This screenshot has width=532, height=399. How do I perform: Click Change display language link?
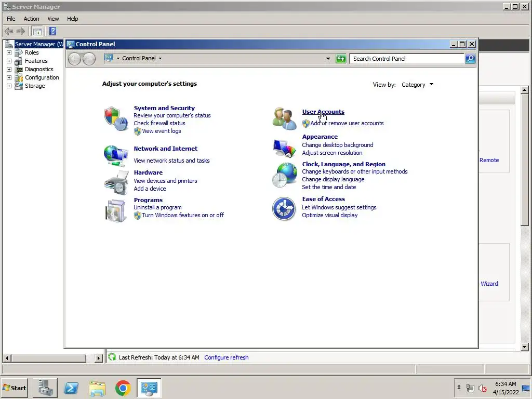(x=333, y=179)
